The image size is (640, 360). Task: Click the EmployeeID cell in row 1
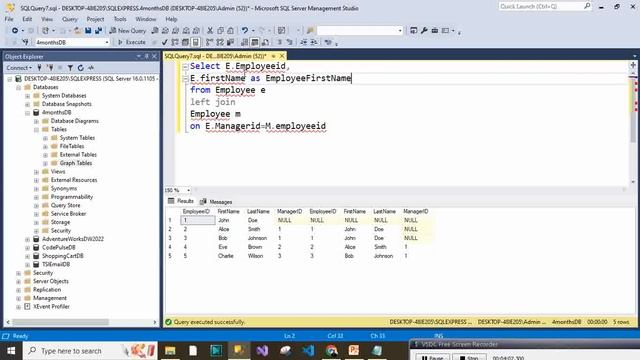pos(198,220)
